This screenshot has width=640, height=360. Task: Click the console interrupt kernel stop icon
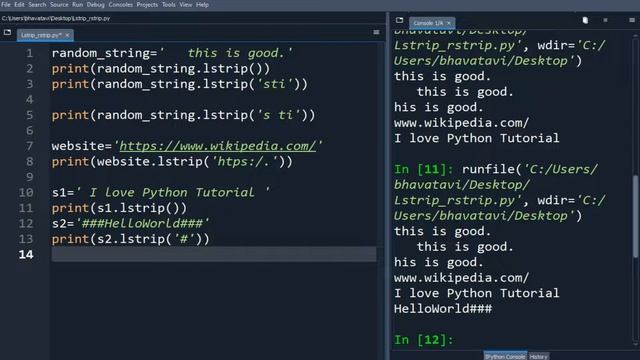tap(605, 20)
